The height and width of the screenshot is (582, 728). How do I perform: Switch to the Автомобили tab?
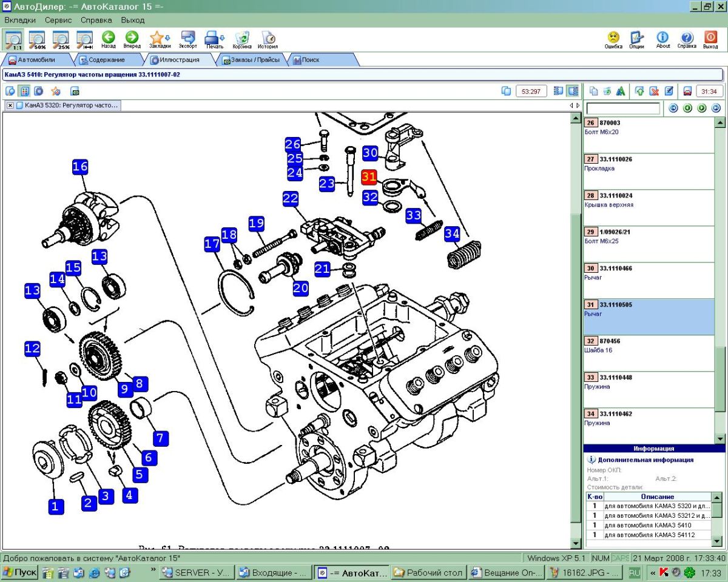click(37, 60)
